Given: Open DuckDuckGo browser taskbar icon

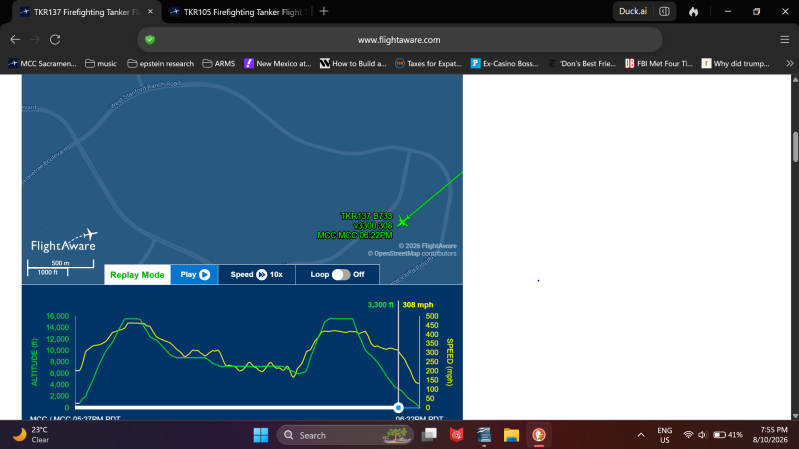Looking at the screenshot, I should coord(539,435).
